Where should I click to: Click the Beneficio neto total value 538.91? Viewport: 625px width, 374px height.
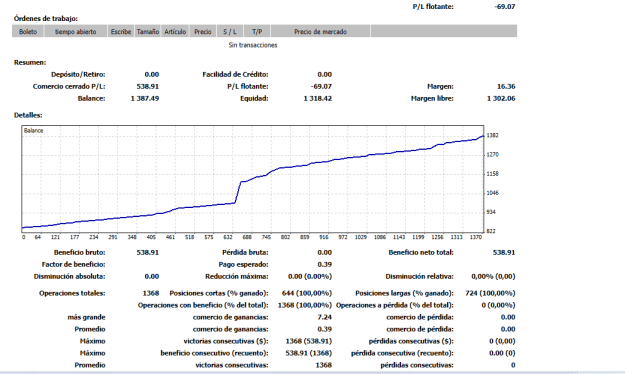(504, 252)
